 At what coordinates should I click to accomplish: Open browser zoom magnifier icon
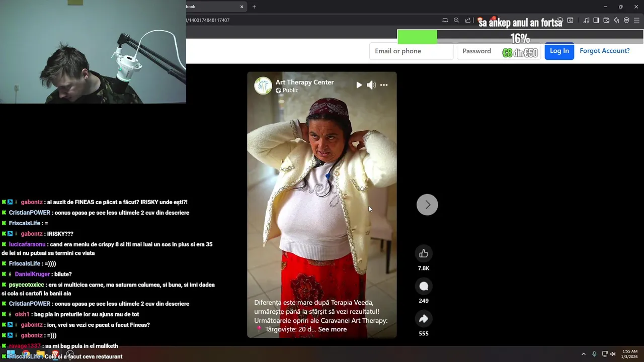(456, 20)
